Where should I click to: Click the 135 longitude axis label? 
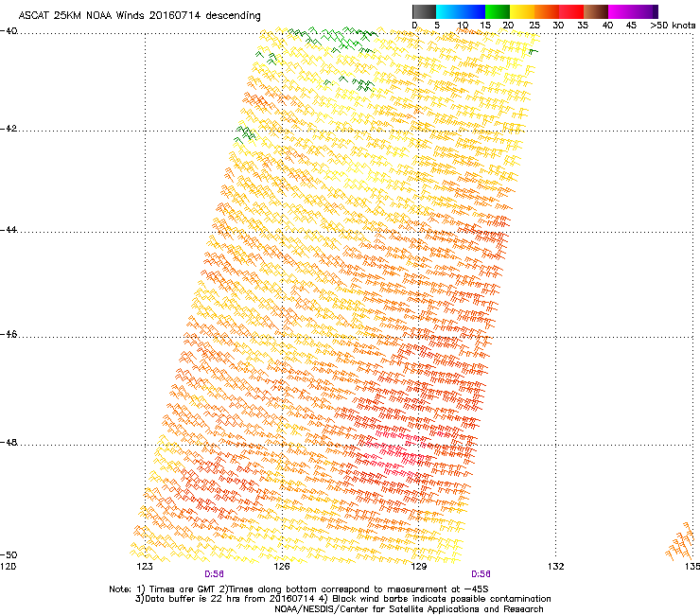pos(692,567)
